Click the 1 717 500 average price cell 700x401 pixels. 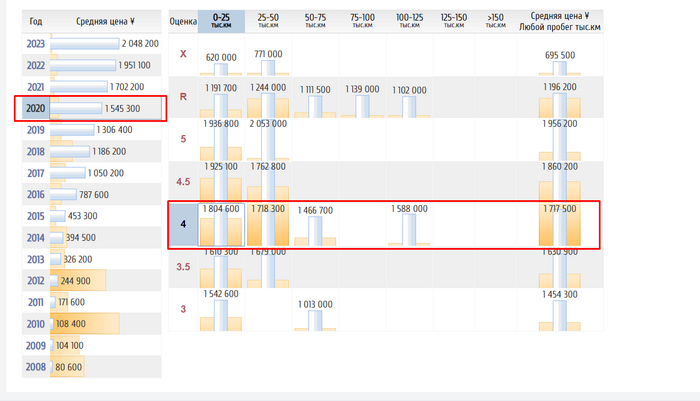point(560,225)
